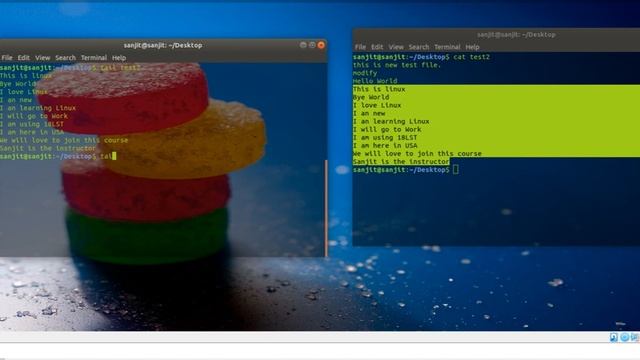This screenshot has width=640, height=360.
Task: Click "I am using 18LST" in right terminal
Action: (385, 138)
